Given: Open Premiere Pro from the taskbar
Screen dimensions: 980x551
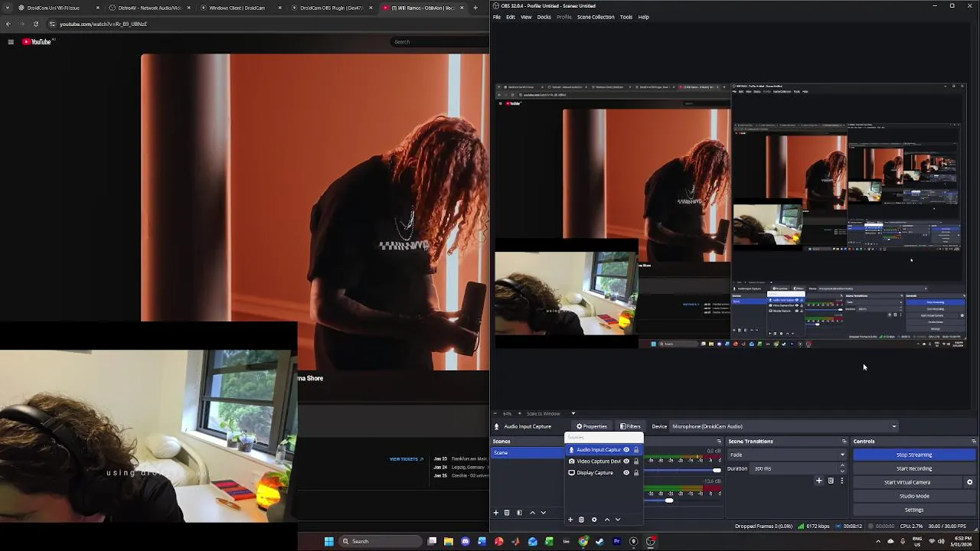Looking at the screenshot, I should pyautogui.click(x=616, y=541).
